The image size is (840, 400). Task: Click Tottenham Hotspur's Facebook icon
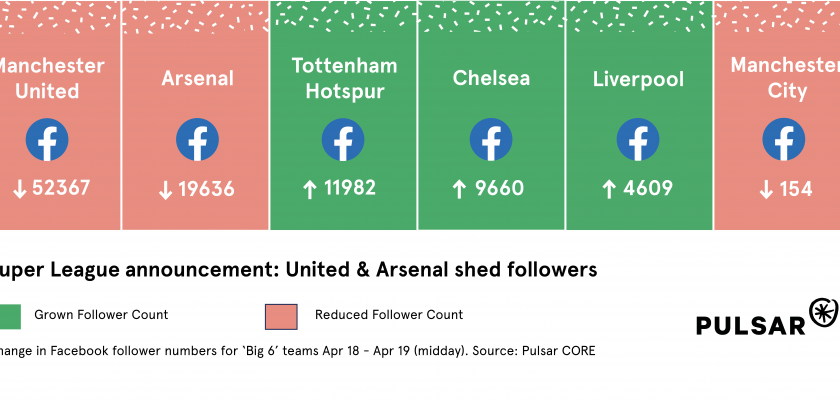pyautogui.click(x=344, y=140)
